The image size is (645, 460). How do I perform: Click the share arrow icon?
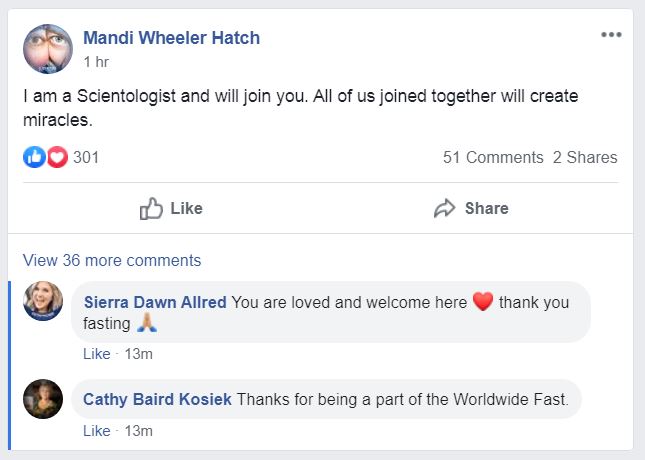(x=445, y=208)
